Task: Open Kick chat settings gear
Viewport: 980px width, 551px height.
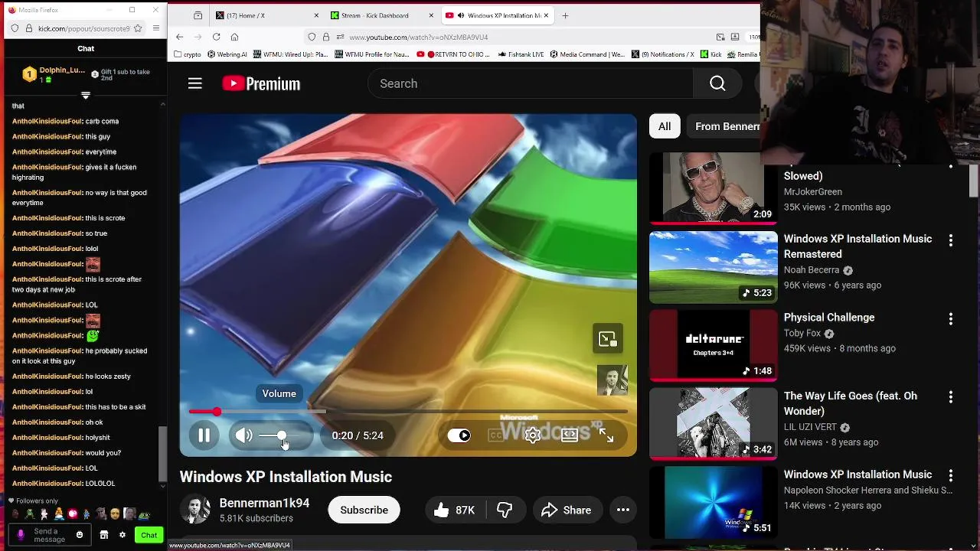Action: pyautogui.click(x=122, y=535)
